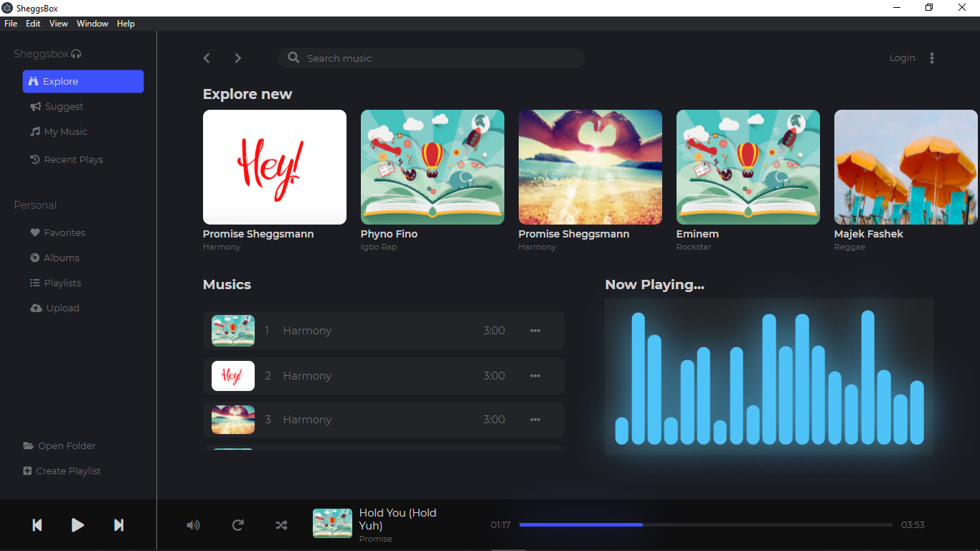Select the Explore sidebar item
980x551 pixels.
click(83, 81)
